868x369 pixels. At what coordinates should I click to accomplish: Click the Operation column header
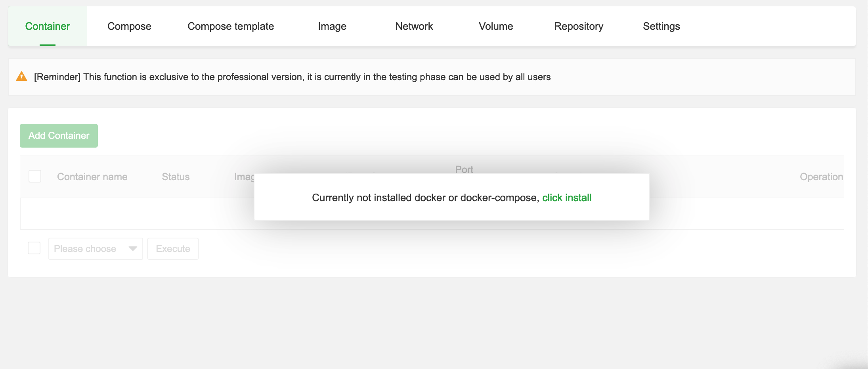[x=821, y=177]
